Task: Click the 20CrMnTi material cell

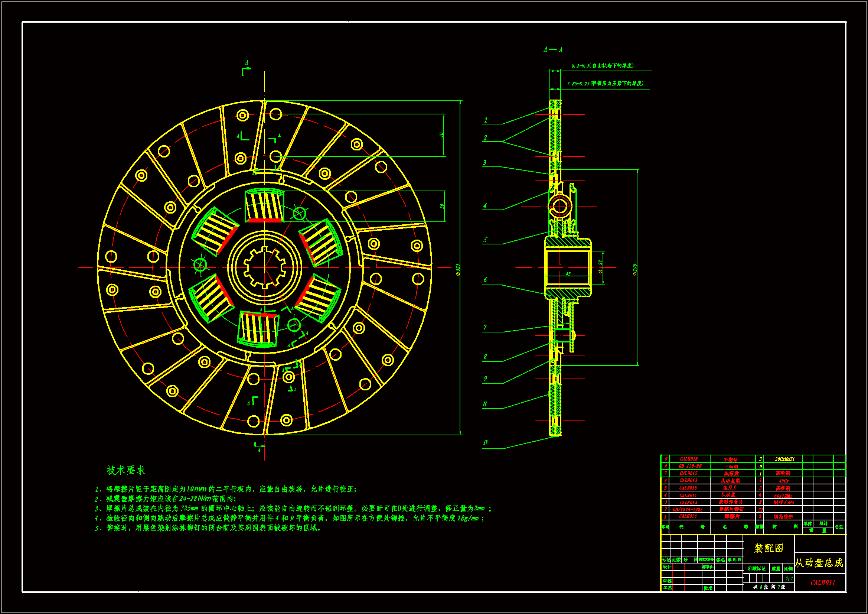Action: point(784,459)
